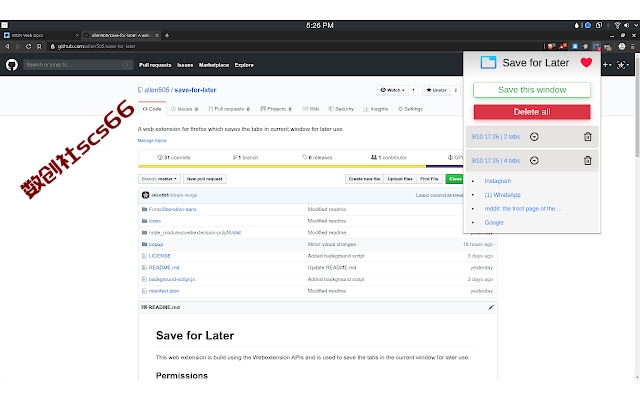
Task: Open the Branch: master dropdown
Action: tap(159, 179)
